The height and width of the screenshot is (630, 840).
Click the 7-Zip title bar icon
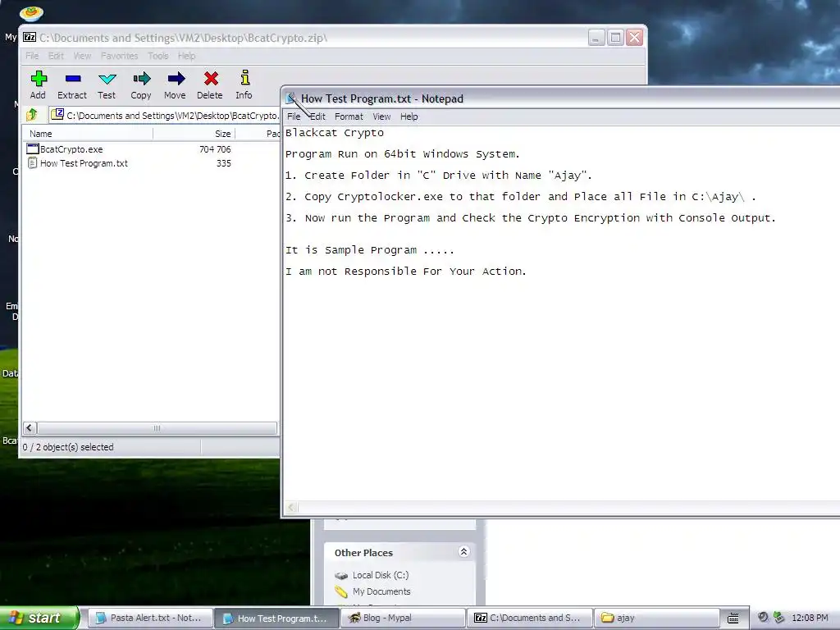(30, 38)
